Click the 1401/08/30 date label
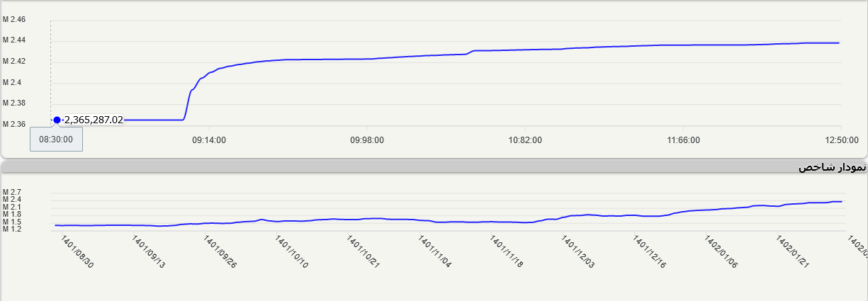 (x=77, y=252)
